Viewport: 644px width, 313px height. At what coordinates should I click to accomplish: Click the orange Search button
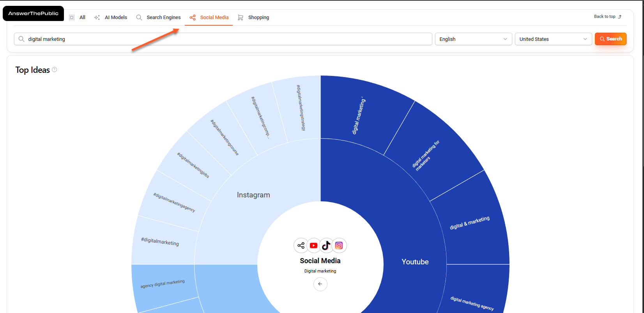pos(610,39)
